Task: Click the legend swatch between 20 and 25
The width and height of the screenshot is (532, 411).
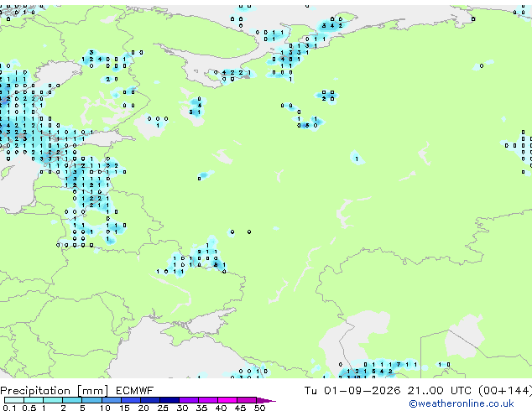Action: coord(149,400)
